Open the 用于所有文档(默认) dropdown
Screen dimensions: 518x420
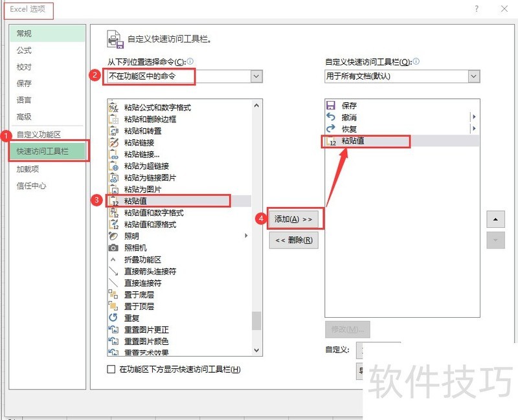(474, 76)
